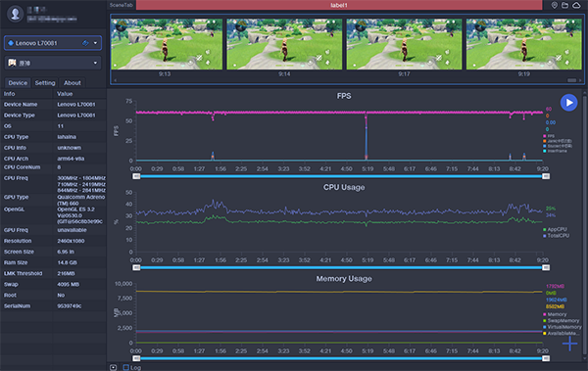The width and height of the screenshot is (588, 371).
Task: Click the SerialNum value 9539749c
Action: [x=70, y=306]
